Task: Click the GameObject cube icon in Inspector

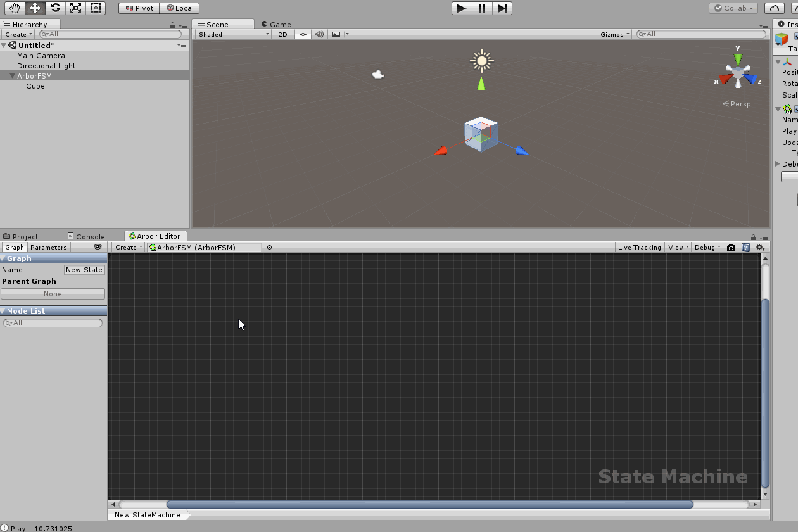Action: click(x=782, y=39)
